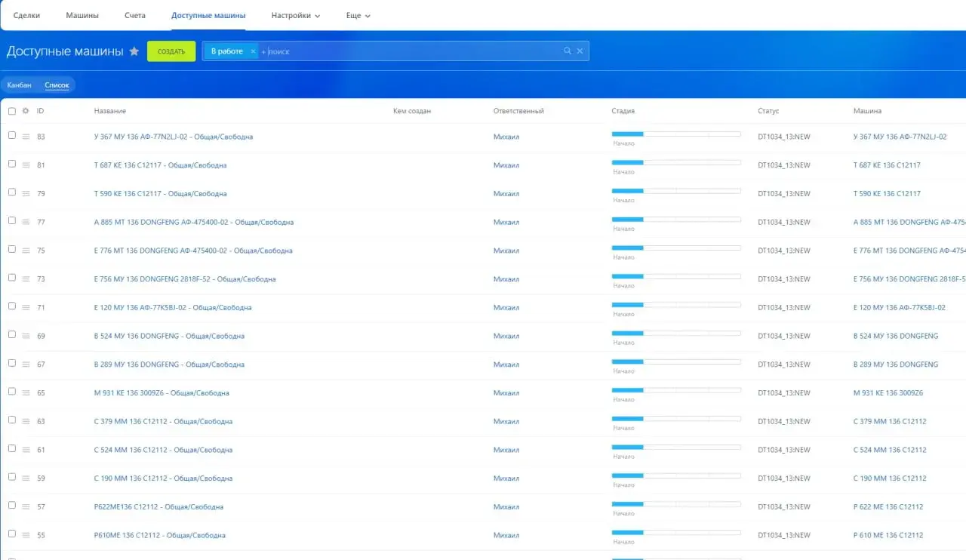Screen dimensions: 966x560
Task: Open row actions menu for ID 69
Action: coord(26,336)
